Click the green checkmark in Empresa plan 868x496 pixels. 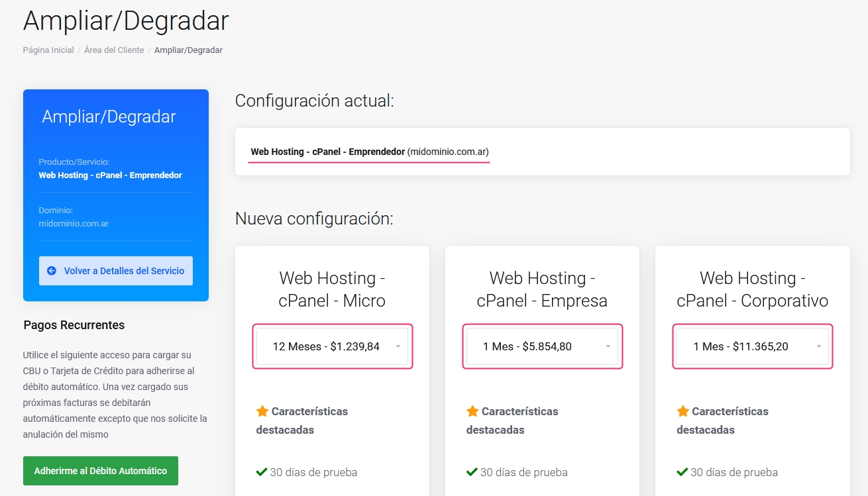point(472,472)
